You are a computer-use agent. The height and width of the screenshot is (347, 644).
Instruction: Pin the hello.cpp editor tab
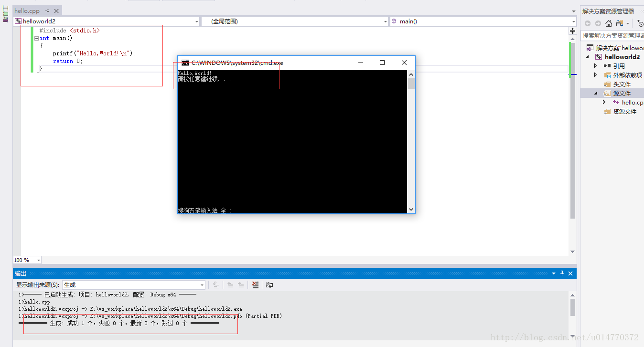pyautogui.click(x=48, y=11)
